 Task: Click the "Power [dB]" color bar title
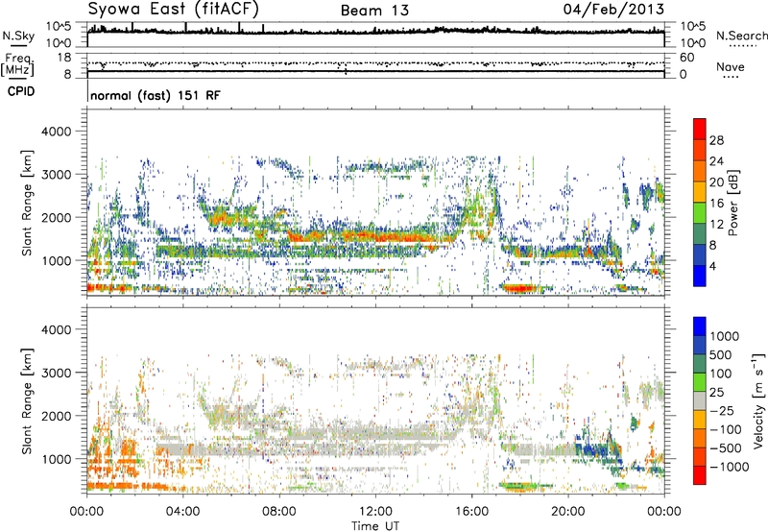tap(732, 203)
